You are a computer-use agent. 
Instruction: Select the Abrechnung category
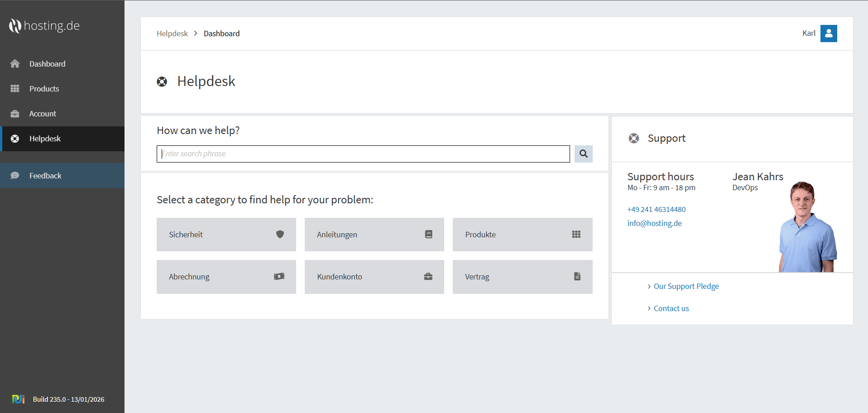[x=226, y=277]
